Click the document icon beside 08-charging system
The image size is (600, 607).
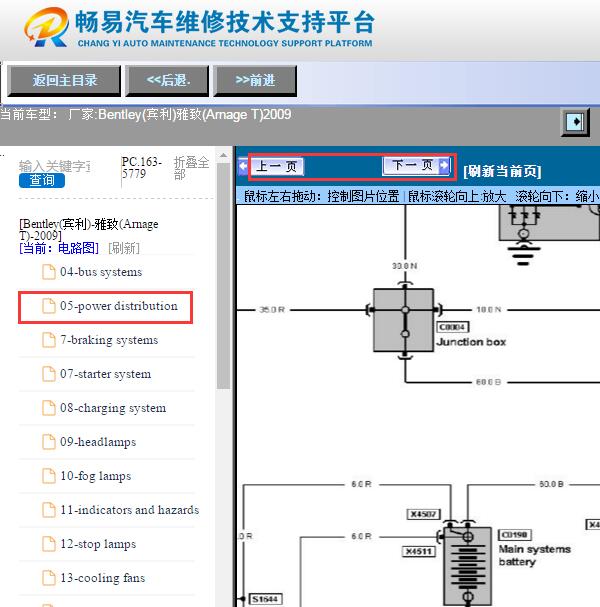tap(49, 408)
